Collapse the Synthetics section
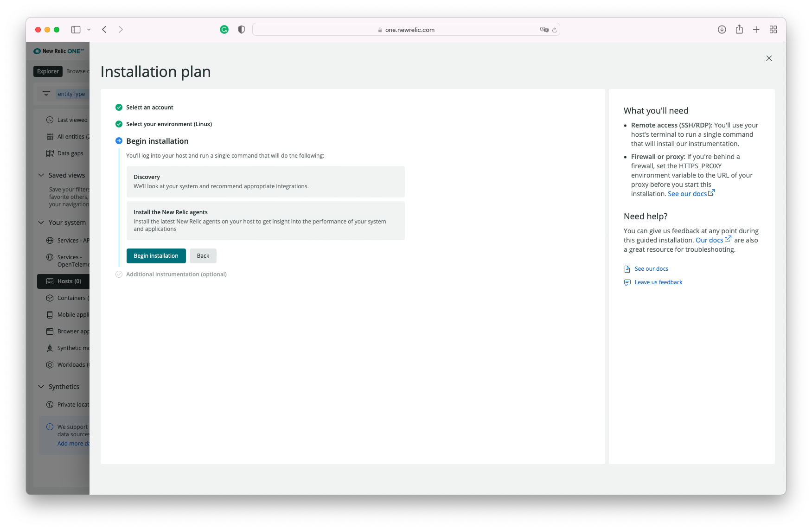This screenshot has height=529, width=812. tap(41, 387)
